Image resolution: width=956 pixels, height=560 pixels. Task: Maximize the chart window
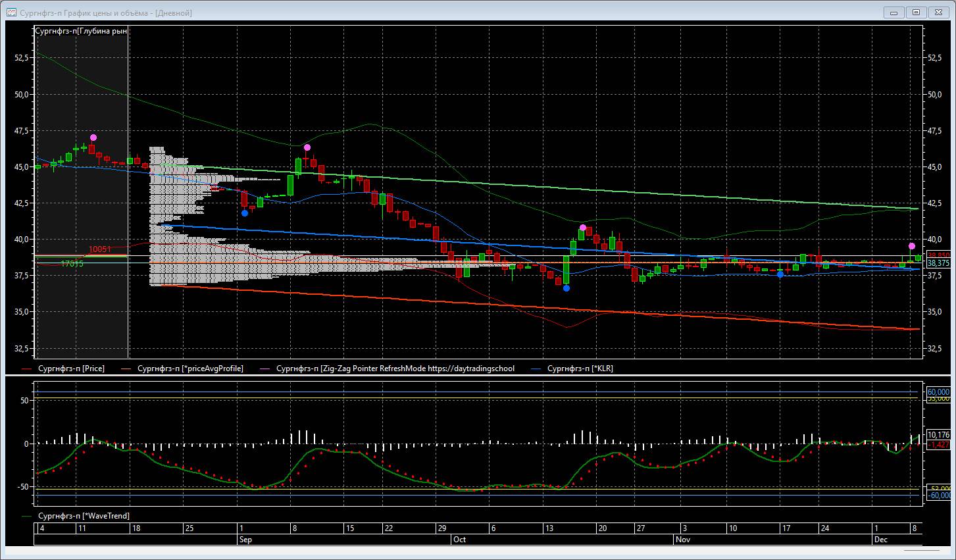(916, 13)
